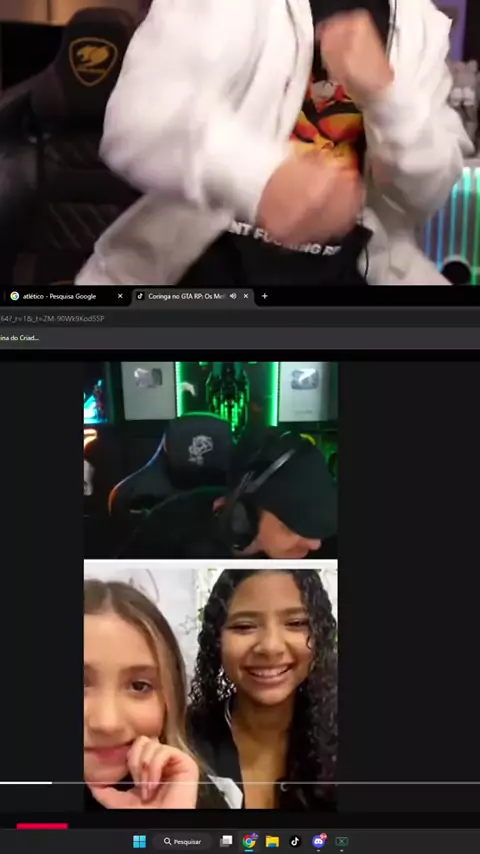Viewport: 480px width, 854px height.
Task: Switch to Chrome from the taskbar
Action: [x=250, y=841]
